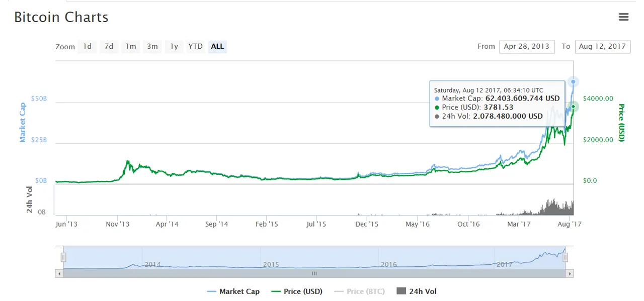Click the navigator left range handle

(63, 257)
